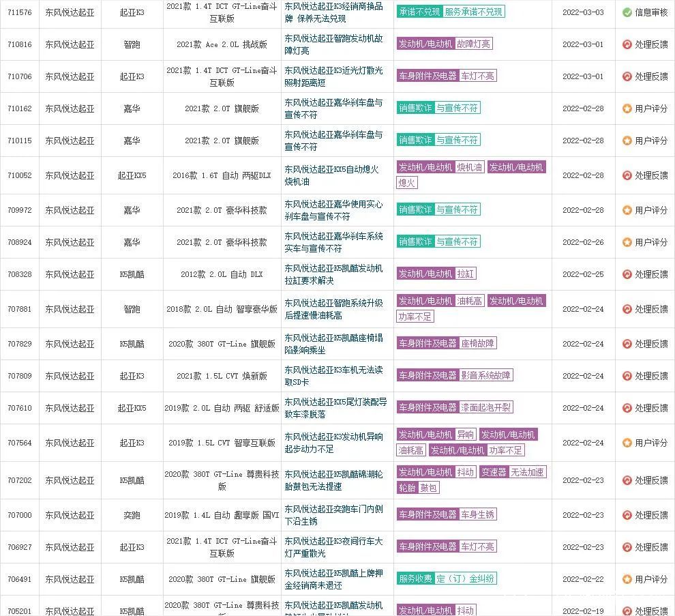Click red feedback icon in row 707809
Screen dimensions: 675x616
point(627,376)
